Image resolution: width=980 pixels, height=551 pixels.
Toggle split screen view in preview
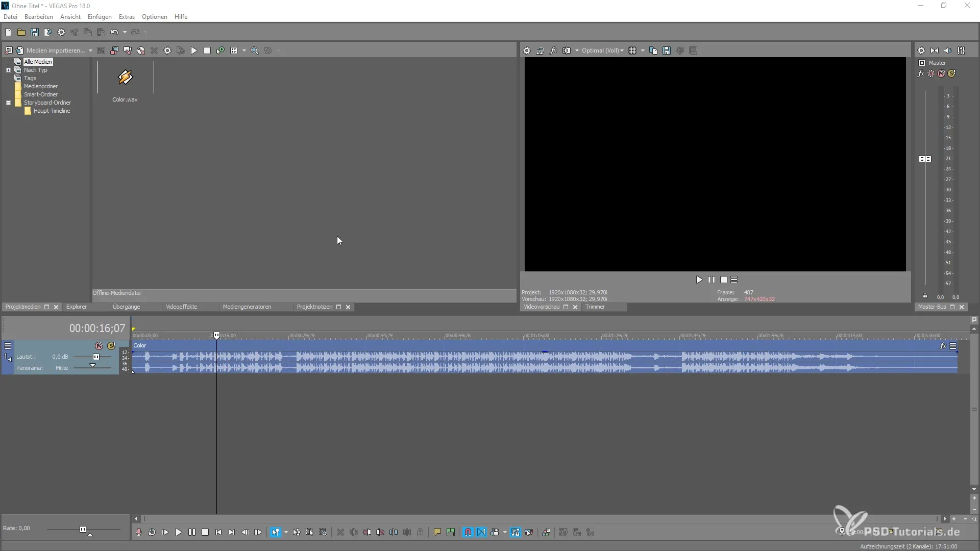pos(567,51)
